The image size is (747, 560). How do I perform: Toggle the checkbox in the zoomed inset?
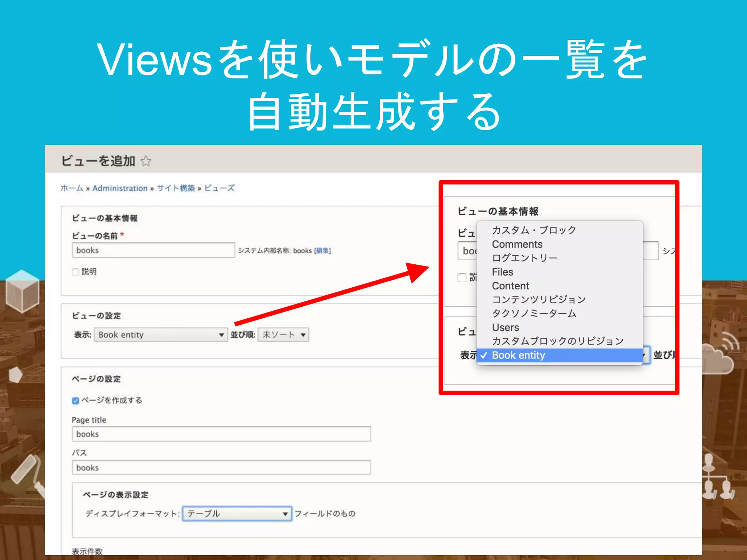(x=462, y=278)
